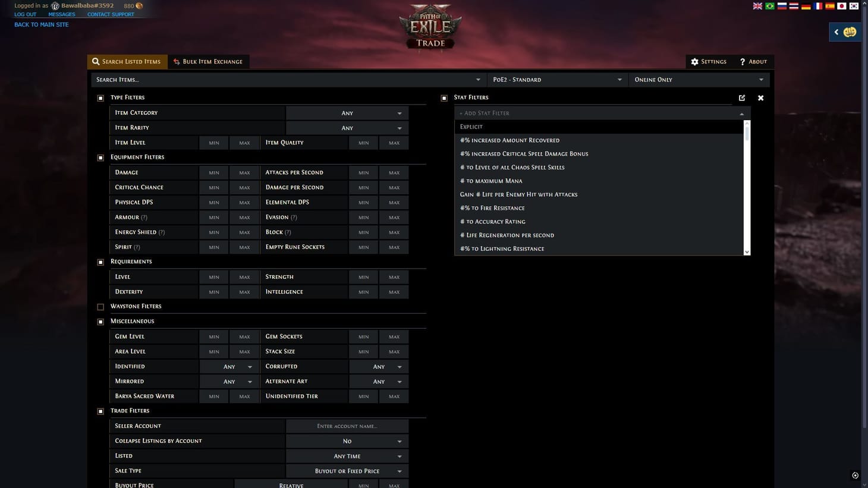868x488 pixels.
Task: Open the Online Only dropdown
Action: tap(699, 79)
